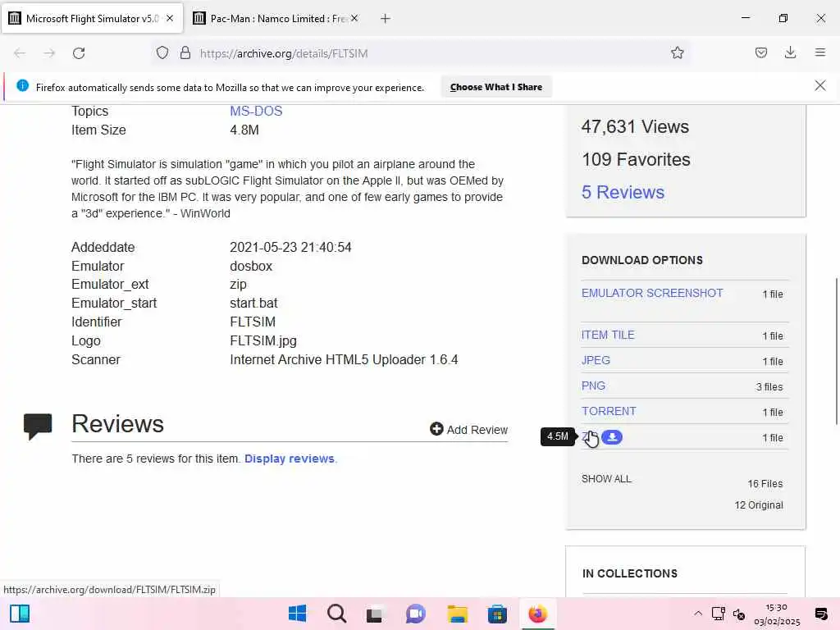Open Firefox hamburger menu
Image resolution: width=840 pixels, height=630 pixels.
point(819,52)
